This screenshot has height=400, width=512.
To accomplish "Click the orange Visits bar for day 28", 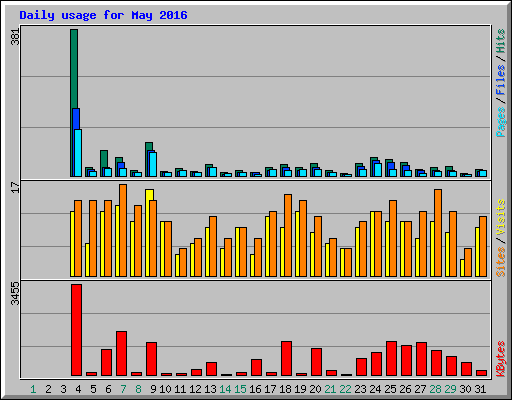I will (438, 233).
